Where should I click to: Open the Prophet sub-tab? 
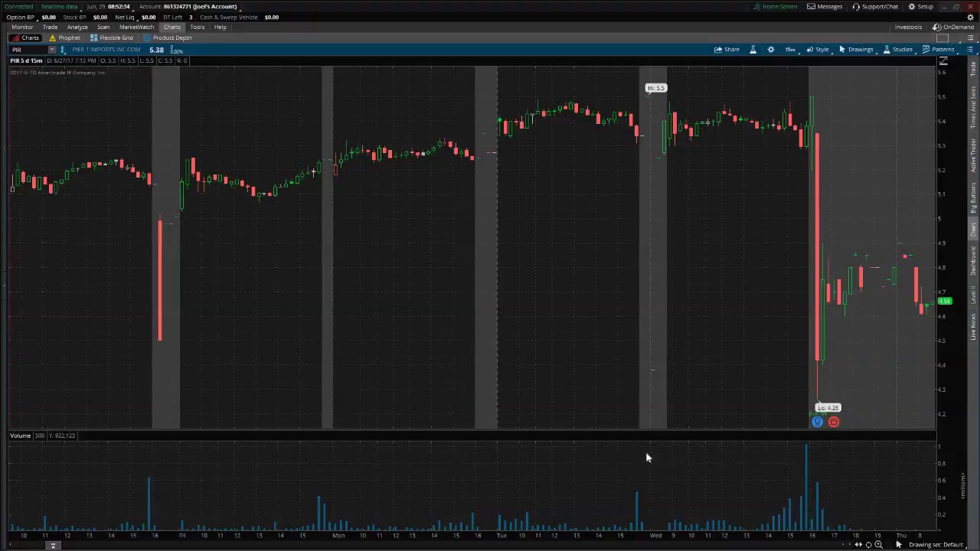(x=64, y=37)
